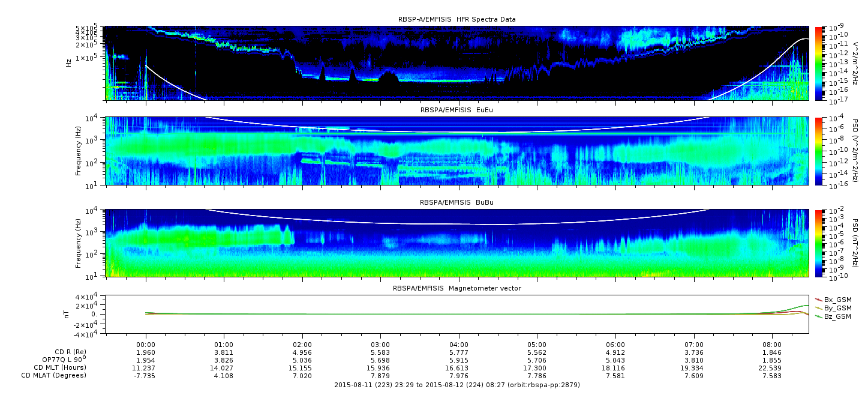Screen dimensions: 868x395
Task: Click the BuBu PSD color bar
Action: [x=819, y=243]
